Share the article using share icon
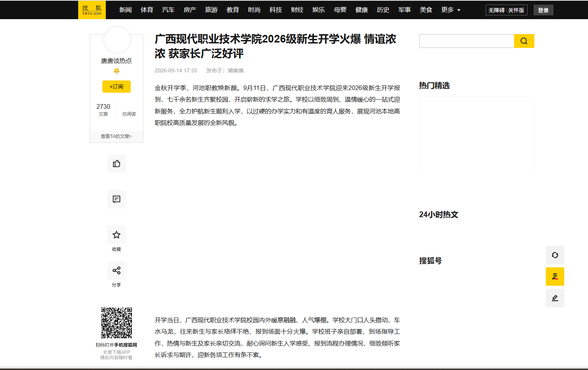The image size is (588, 370). point(117,270)
